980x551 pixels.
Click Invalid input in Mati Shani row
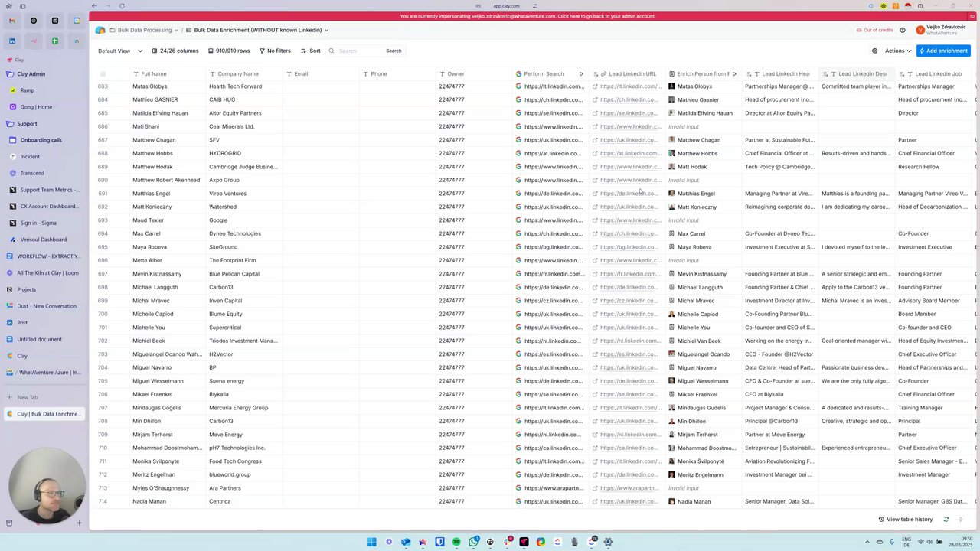click(x=684, y=126)
